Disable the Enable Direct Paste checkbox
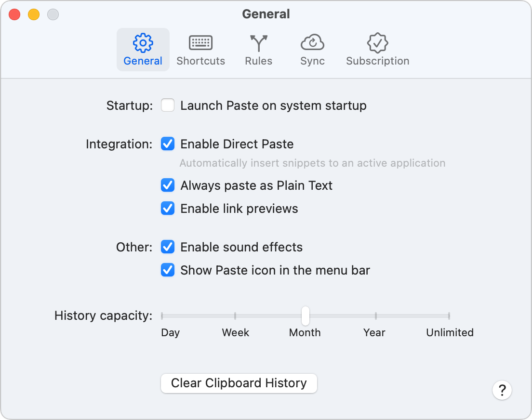Screen dimensions: 532x420 [x=168, y=144]
